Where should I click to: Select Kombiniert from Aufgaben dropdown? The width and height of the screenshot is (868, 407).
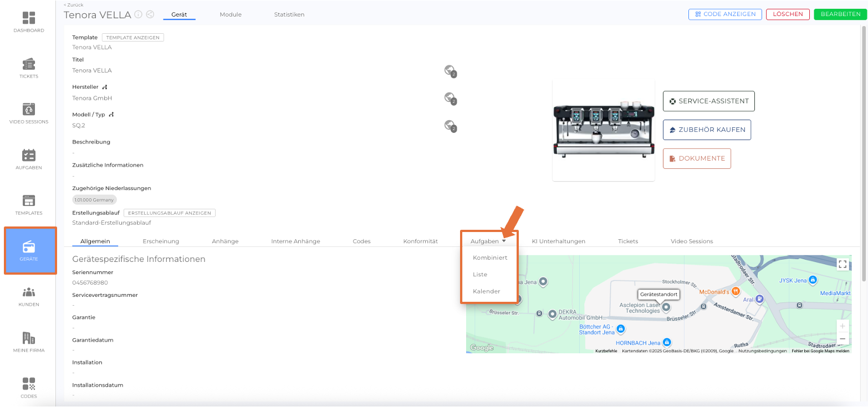489,257
